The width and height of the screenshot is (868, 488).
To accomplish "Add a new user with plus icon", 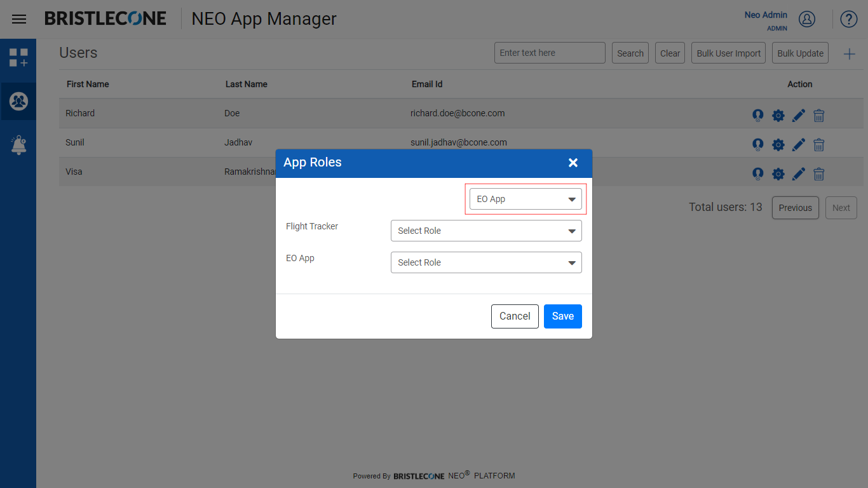I will (850, 54).
